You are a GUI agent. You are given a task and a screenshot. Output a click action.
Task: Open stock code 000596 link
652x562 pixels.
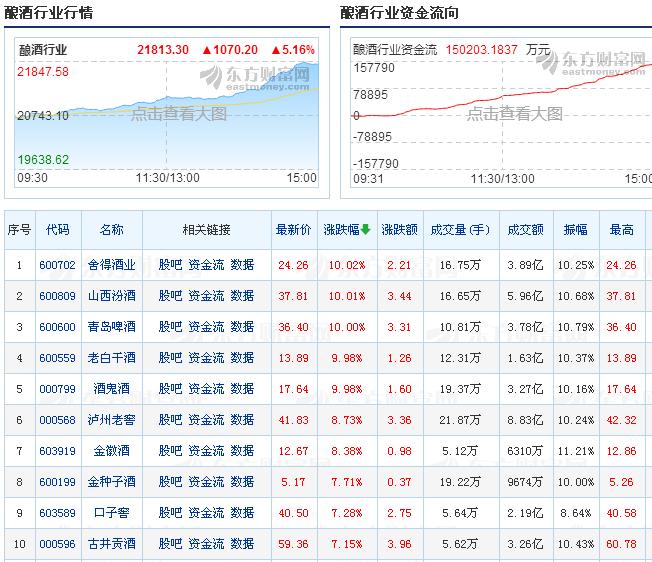(x=57, y=544)
